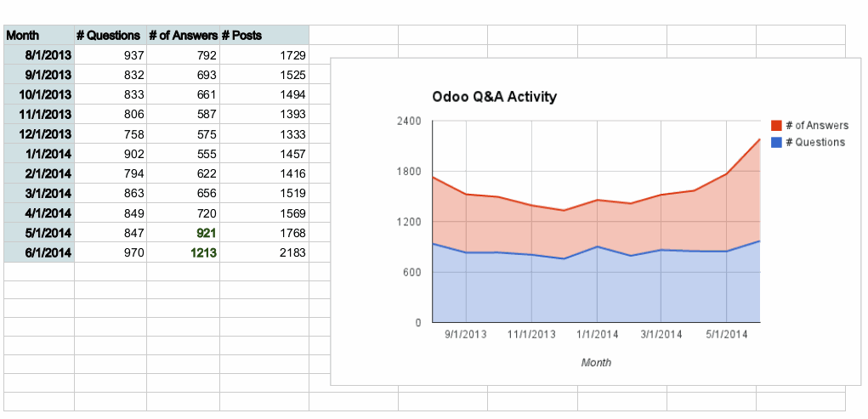Click the # Questions column header cell

coord(110,36)
